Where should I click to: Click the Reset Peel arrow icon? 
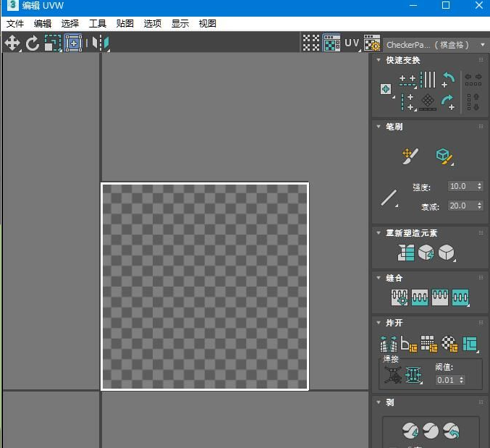click(x=451, y=431)
